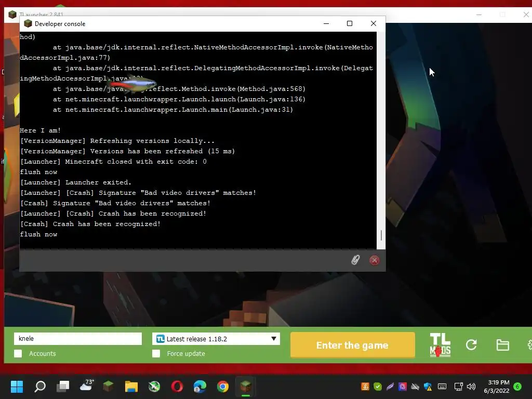Launch Opera browser from the taskbar
Screen dimensions: 532x399
point(177,387)
